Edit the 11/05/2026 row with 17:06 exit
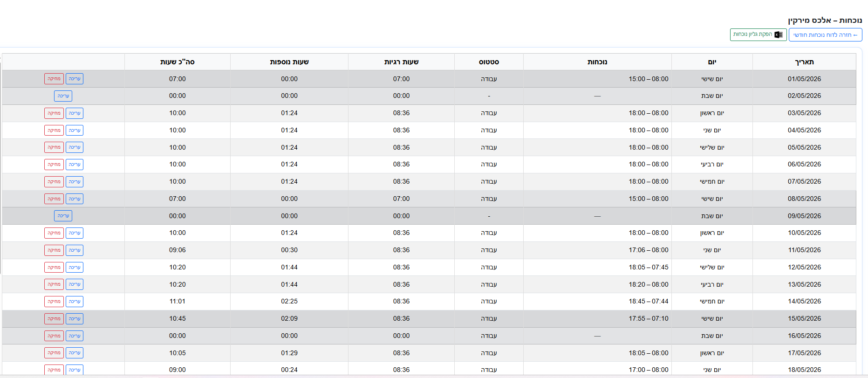 (75, 250)
